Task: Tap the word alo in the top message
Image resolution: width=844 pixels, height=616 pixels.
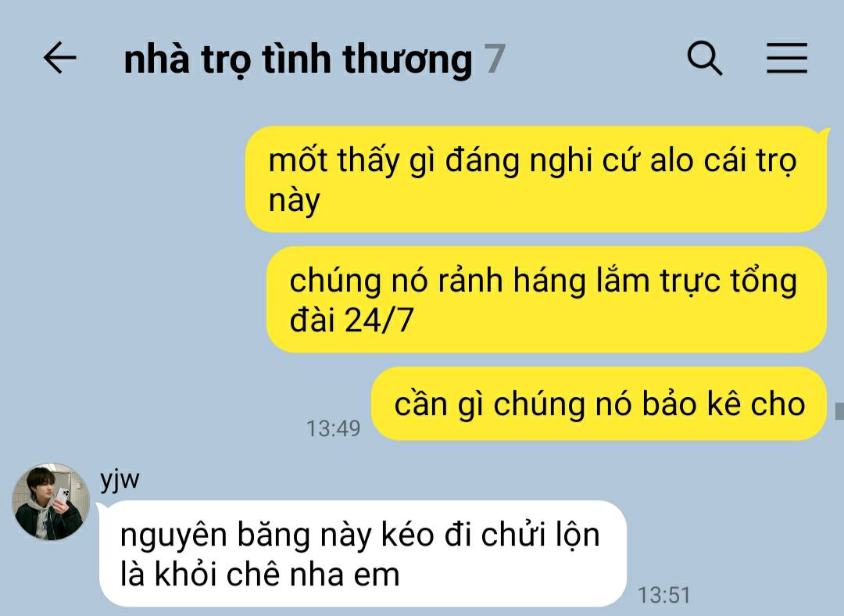Action: click(x=671, y=160)
